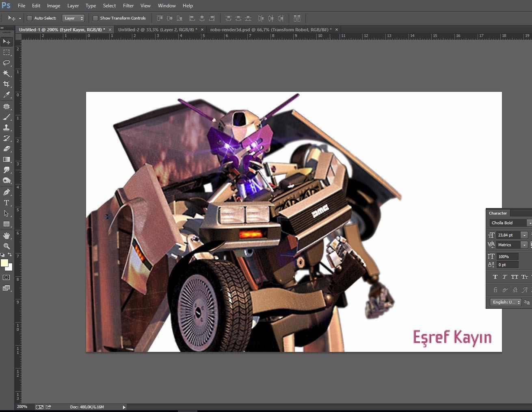Pick the foreground color swatch

(x=4, y=263)
